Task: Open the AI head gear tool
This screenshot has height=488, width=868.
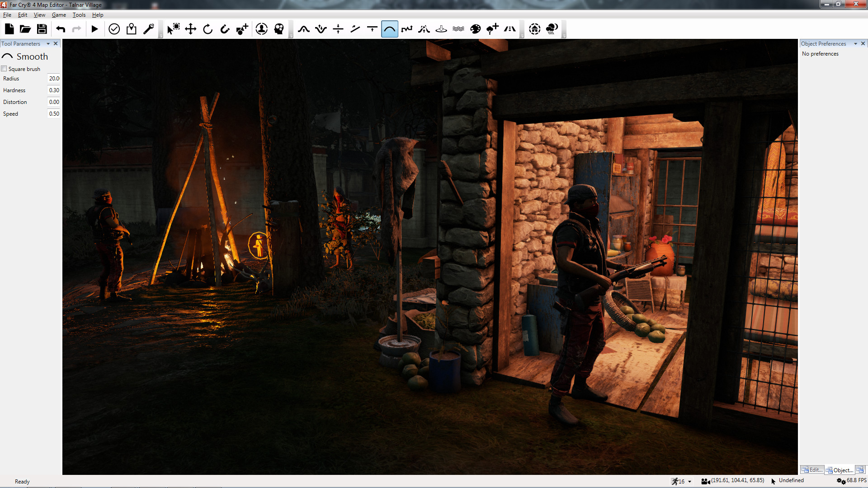Action: pyautogui.click(x=279, y=29)
